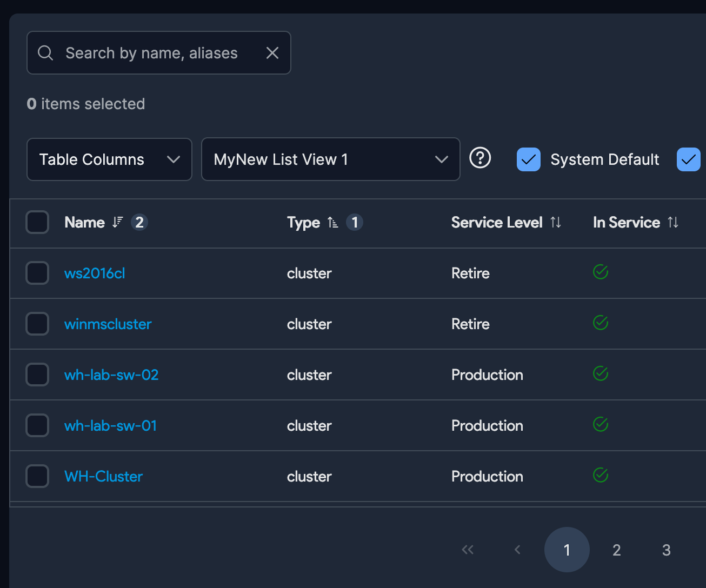Click inside the search by name field
The height and width of the screenshot is (588, 706).
pos(151,52)
